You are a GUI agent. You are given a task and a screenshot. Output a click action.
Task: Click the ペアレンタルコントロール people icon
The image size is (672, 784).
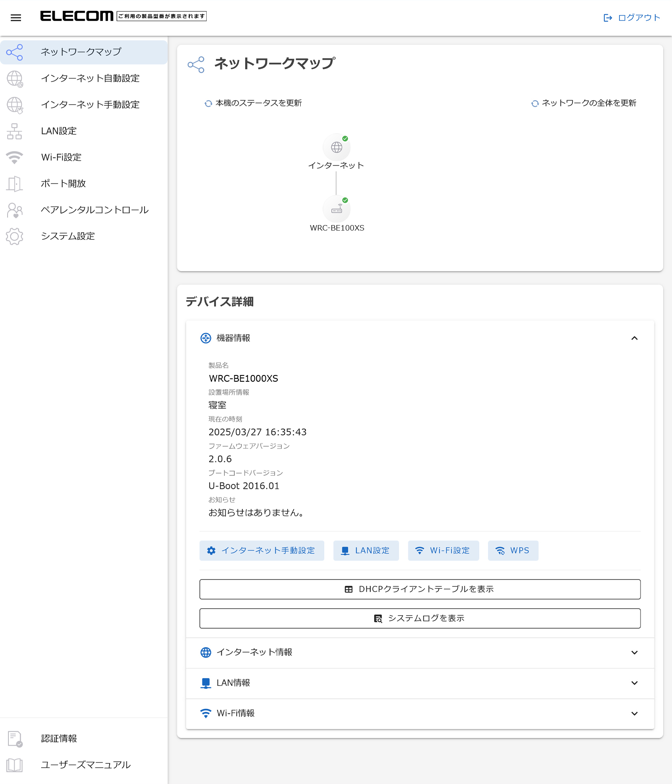pyautogui.click(x=15, y=210)
